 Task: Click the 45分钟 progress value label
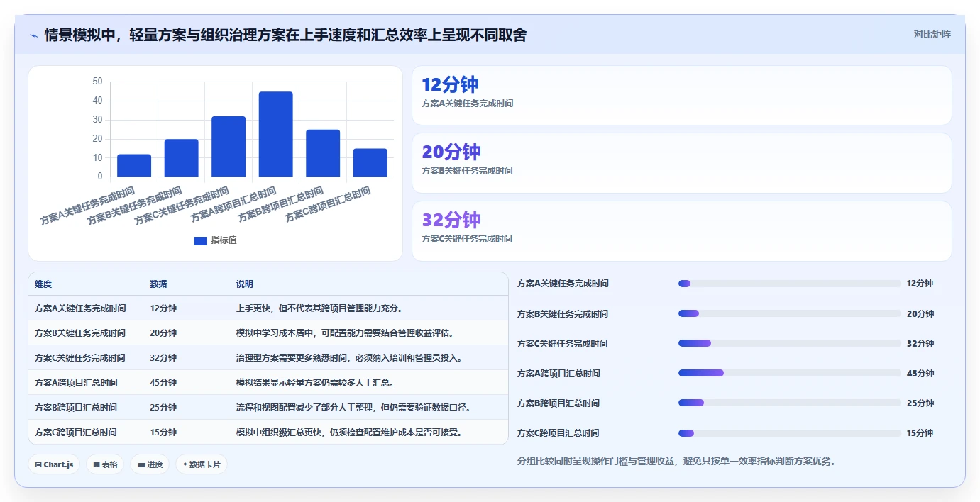tap(920, 374)
